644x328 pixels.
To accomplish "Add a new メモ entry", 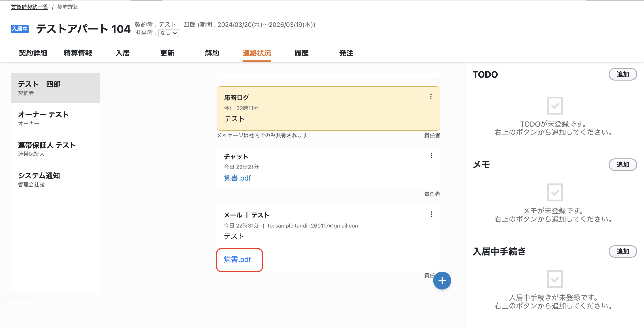I will (623, 164).
